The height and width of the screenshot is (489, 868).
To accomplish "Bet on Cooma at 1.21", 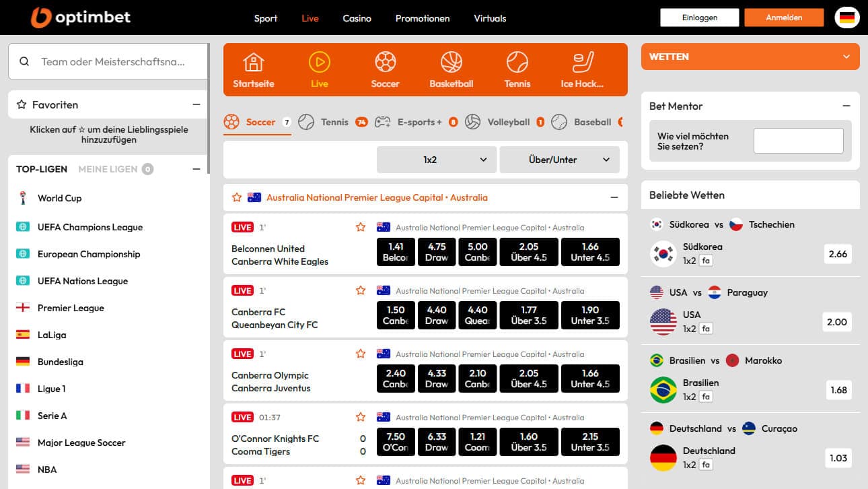I will (477, 442).
